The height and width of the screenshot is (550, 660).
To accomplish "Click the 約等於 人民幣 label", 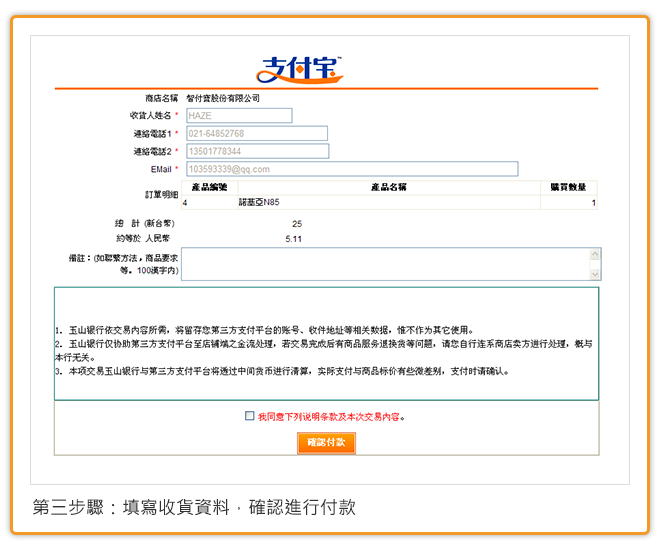I will coord(143,238).
